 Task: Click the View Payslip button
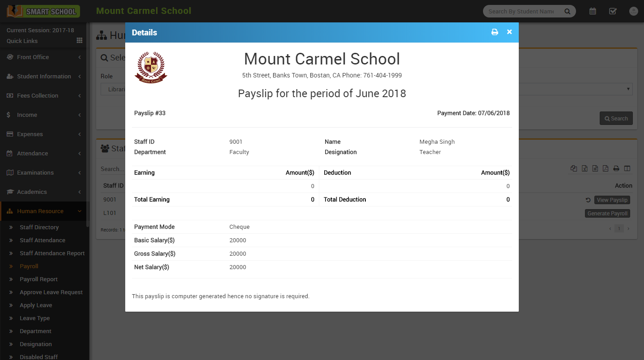pos(612,200)
